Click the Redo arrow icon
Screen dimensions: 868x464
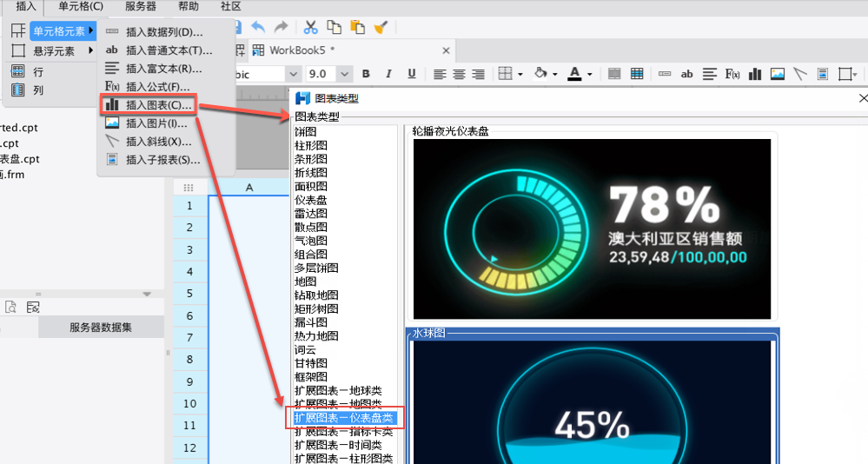pyautogui.click(x=281, y=28)
